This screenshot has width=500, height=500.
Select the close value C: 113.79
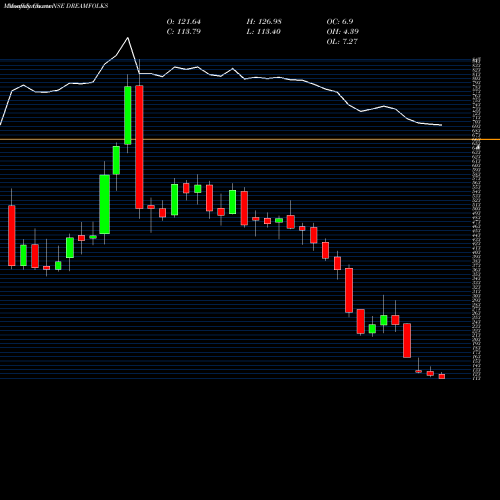(184, 31)
